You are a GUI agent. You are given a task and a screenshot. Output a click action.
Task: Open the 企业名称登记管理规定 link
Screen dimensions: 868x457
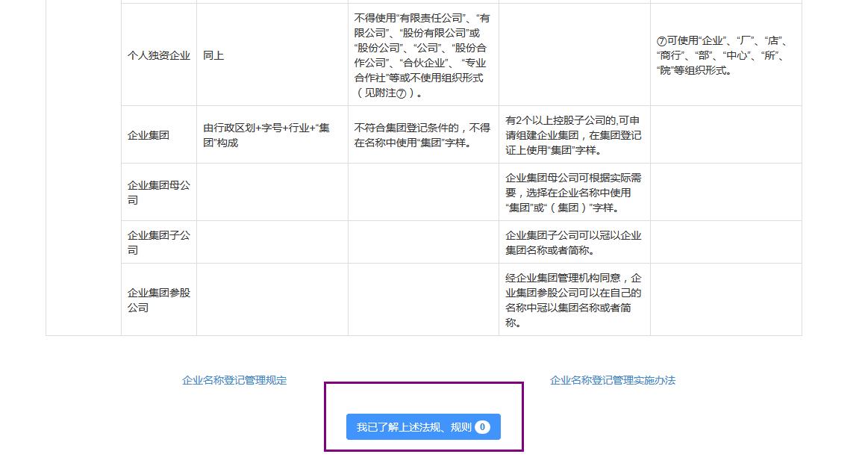(234, 380)
